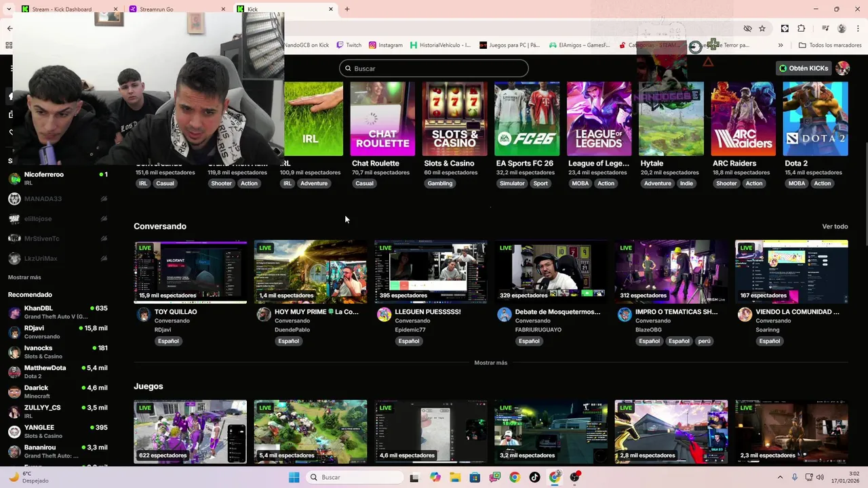Open BlazeOBG channel avatar icon

pyautogui.click(x=625, y=314)
